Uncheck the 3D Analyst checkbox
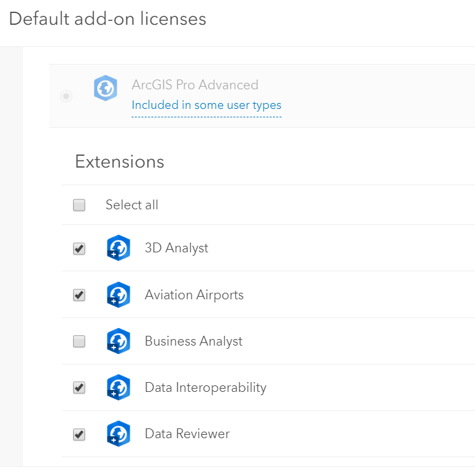This screenshot has width=475, height=476. click(79, 248)
